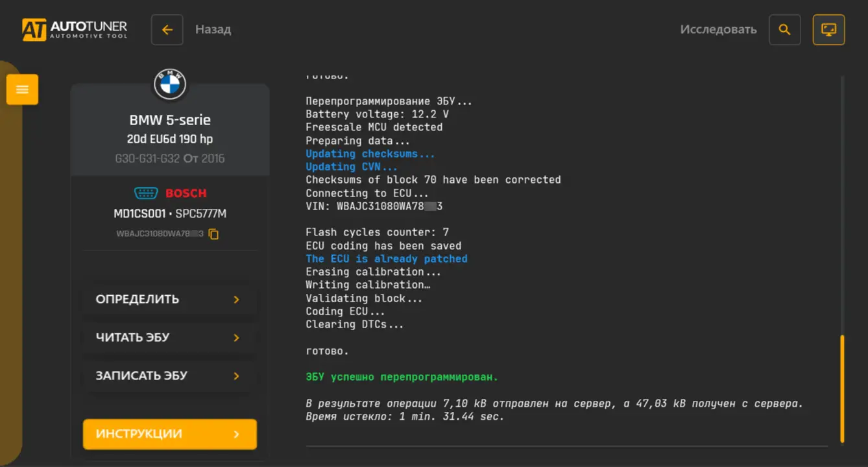Image resolution: width=868 pixels, height=467 pixels.
Task: Open the ИНСТРУКЦИИ button
Action: (x=170, y=434)
